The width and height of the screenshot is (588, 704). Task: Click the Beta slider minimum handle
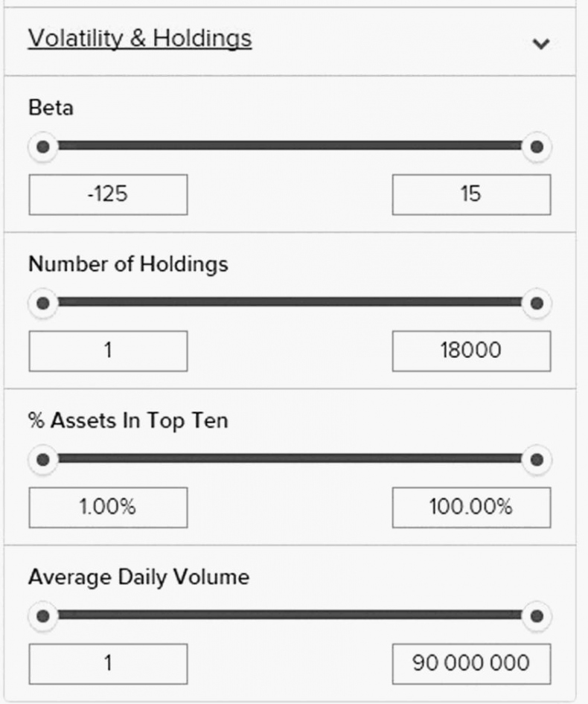click(x=43, y=147)
